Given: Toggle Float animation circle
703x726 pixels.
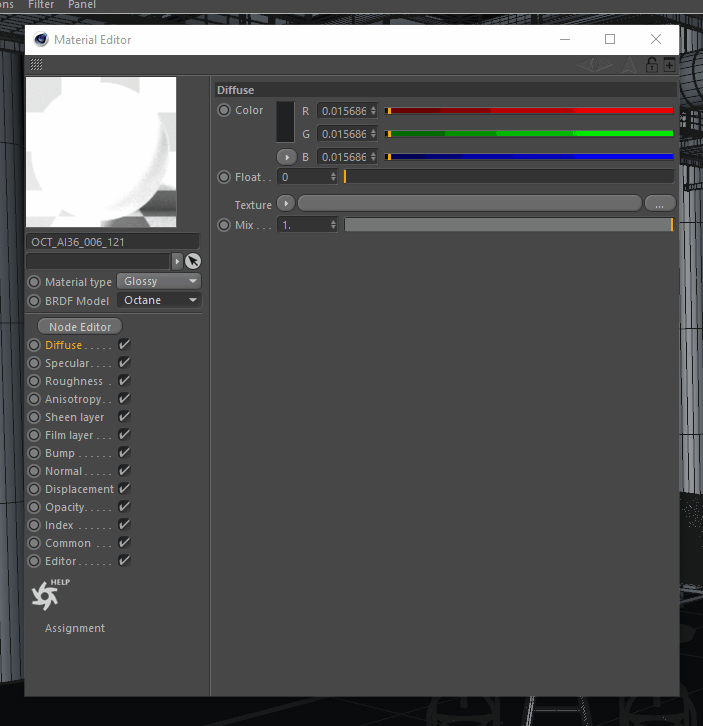Looking at the screenshot, I should 224,177.
